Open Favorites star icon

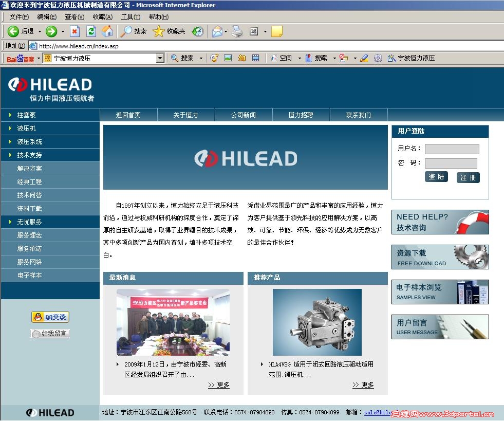(158, 31)
